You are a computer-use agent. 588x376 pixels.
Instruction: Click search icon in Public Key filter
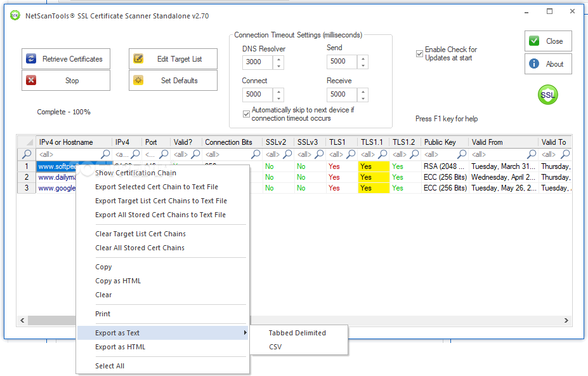click(x=462, y=154)
